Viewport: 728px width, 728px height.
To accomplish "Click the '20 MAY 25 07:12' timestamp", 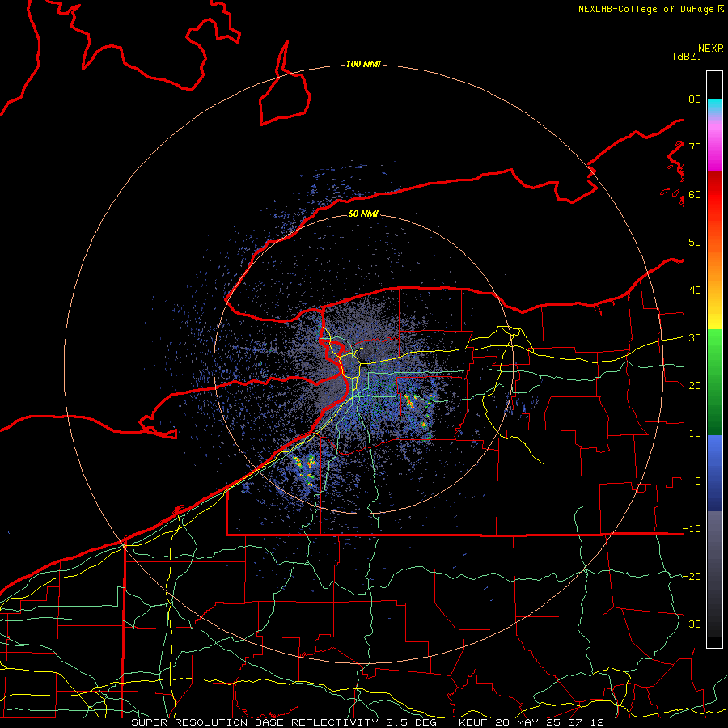I will click(550, 722).
